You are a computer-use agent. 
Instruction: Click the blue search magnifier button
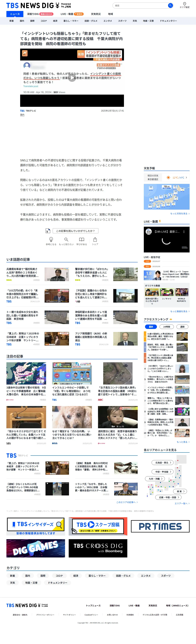pos(170,5)
